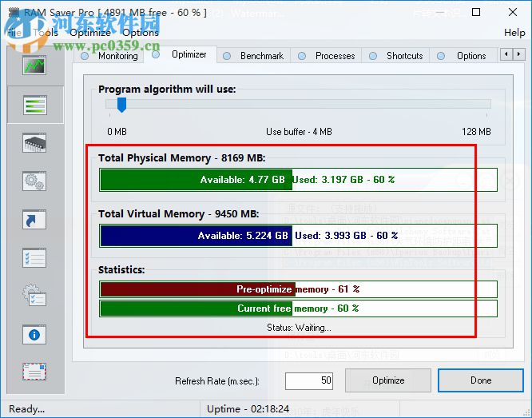Open the envelope mail sidebar icon

34,372
